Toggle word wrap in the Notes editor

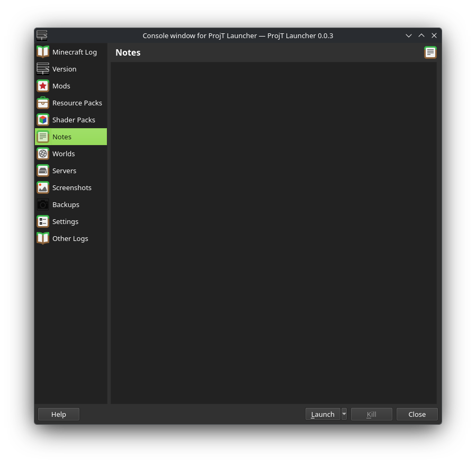(x=430, y=52)
